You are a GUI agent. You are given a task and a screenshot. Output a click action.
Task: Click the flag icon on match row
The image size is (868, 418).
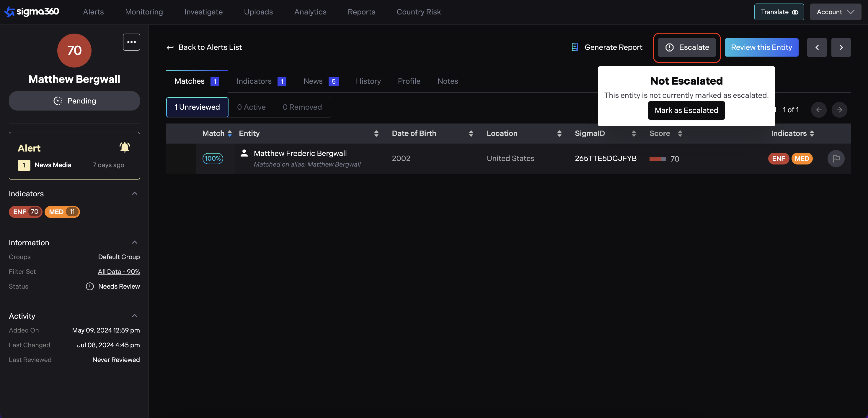pos(836,159)
